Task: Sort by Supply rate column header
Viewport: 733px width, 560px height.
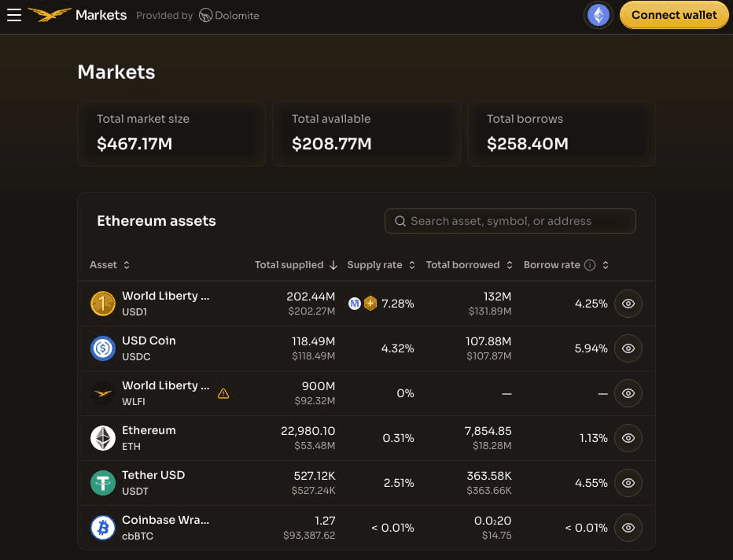Action: pyautogui.click(x=381, y=265)
